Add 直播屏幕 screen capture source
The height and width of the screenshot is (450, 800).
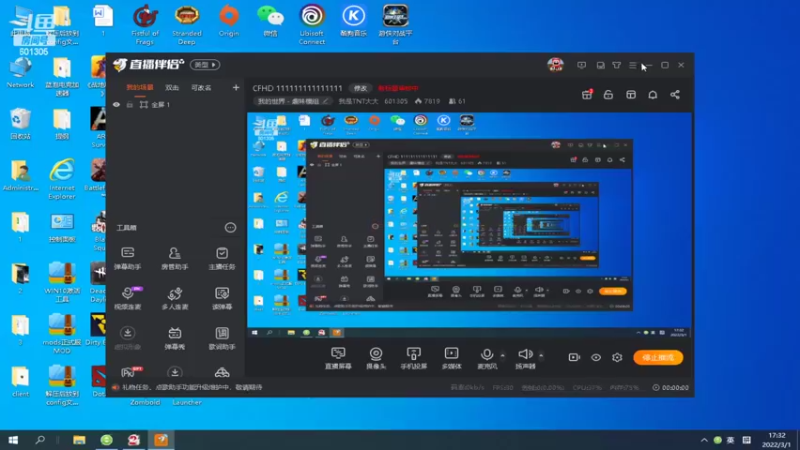pos(338,358)
